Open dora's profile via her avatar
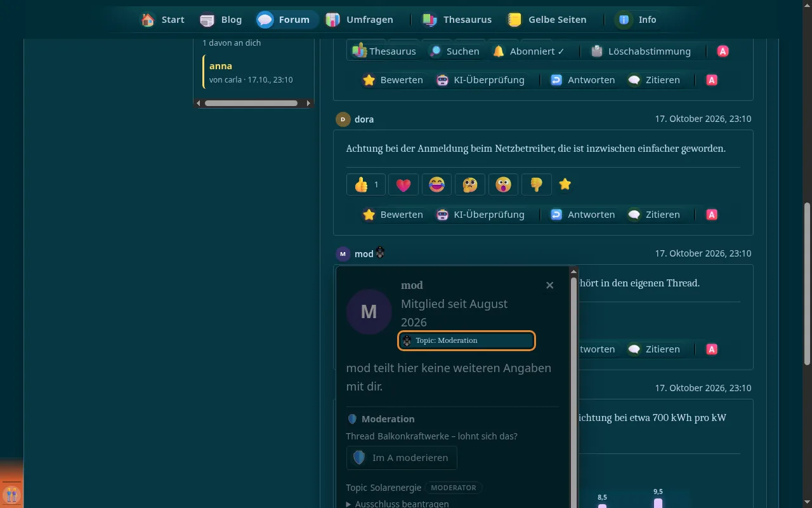The width and height of the screenshot is (812, 508). point(343,119)
